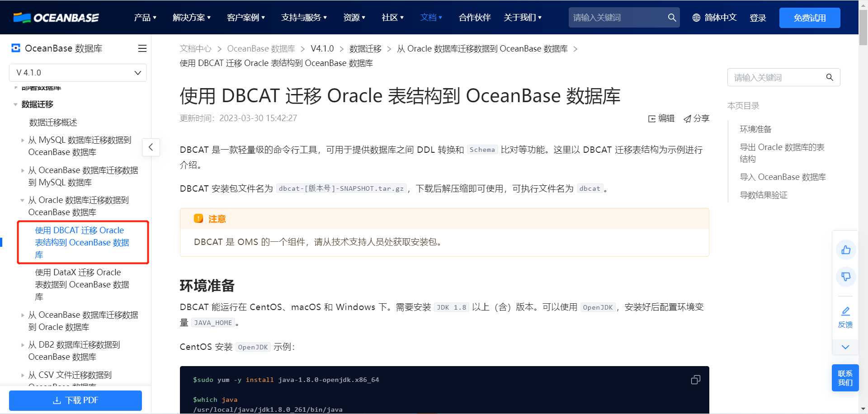Viewport: 868px width, 414px height.
Task: Expand 从 MySQL 数据库迁移数据到 OceanBase item
Action: (23, 140)
